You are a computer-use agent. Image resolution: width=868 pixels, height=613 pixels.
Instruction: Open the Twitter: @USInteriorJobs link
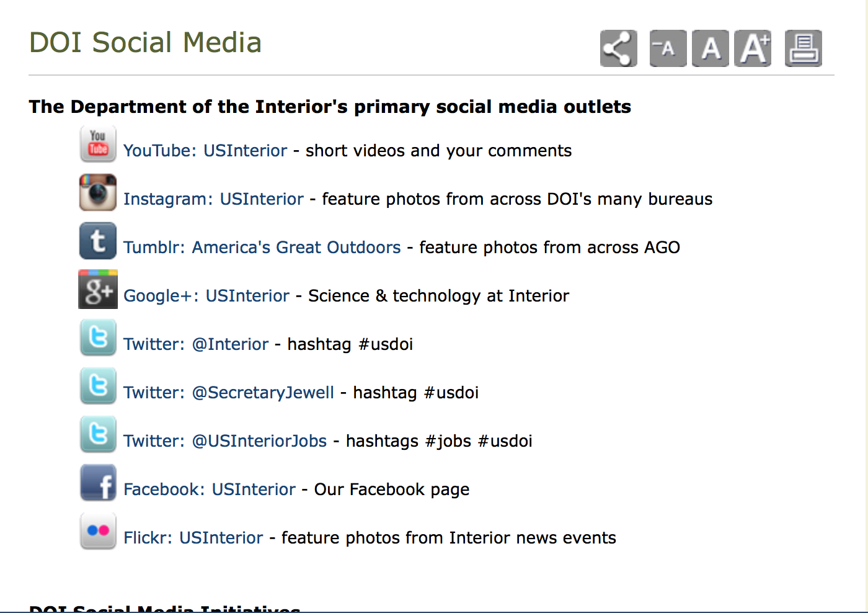click(225, 441)
